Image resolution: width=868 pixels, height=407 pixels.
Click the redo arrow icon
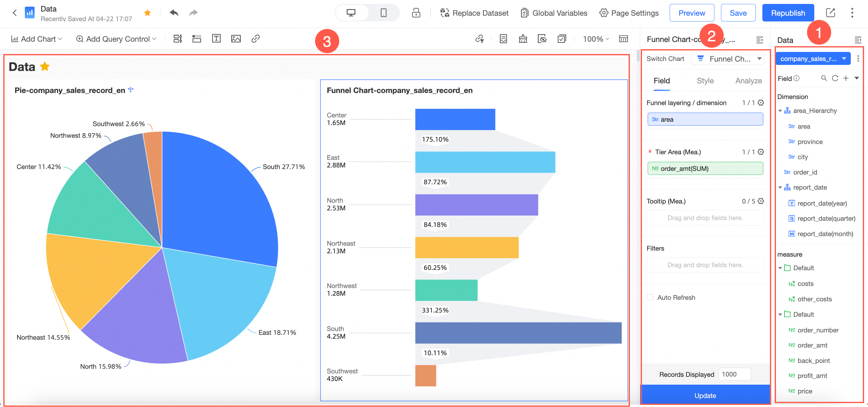pos(193,13)
